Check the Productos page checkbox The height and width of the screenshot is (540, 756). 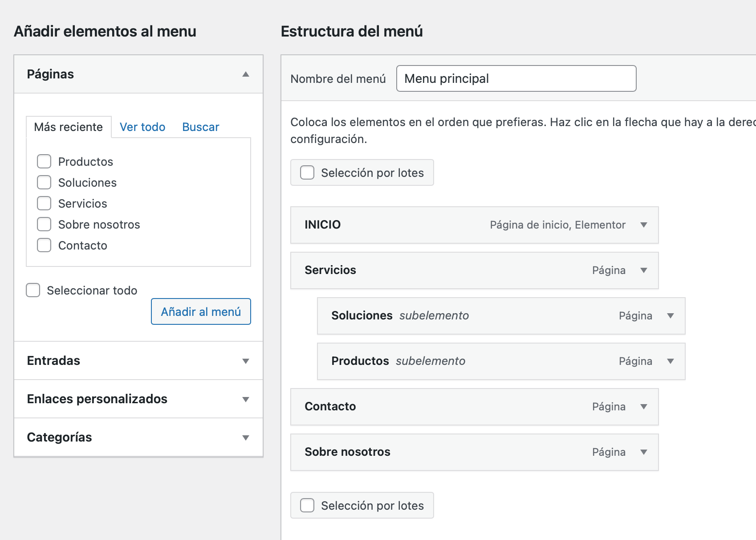pyautogui.click(x=44, y=161)
